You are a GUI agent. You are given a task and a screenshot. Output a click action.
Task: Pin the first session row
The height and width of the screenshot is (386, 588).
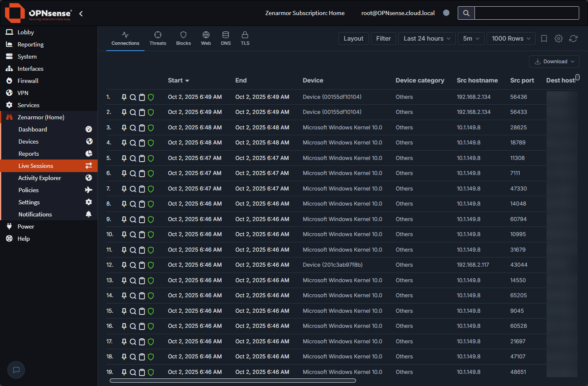coord(124,97)
